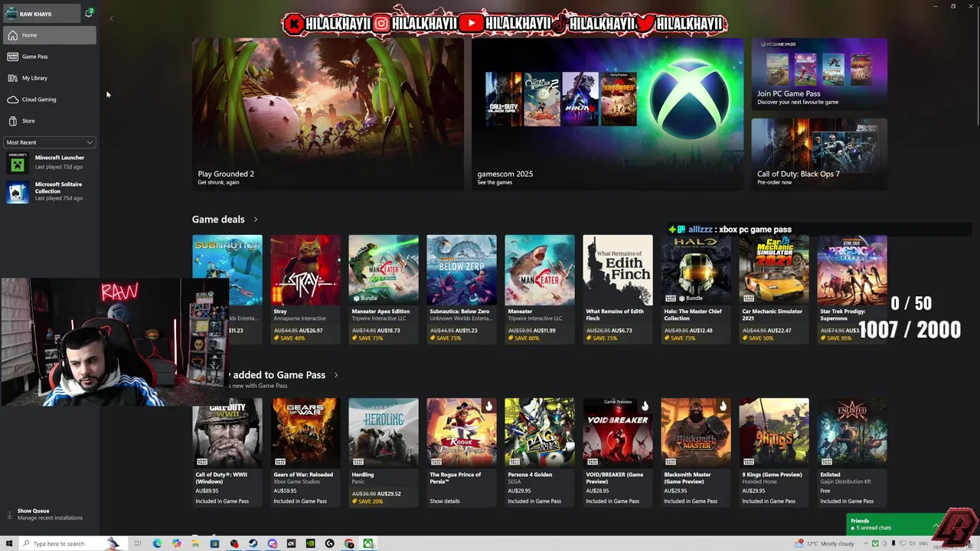Open Halo: The Master Chief Collection card
This screenshot has height=551, width=980.
click(x=696, y=289)
